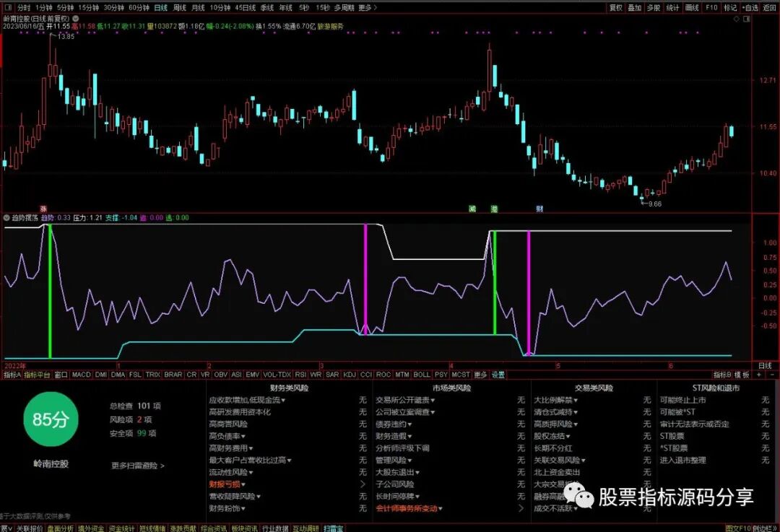Open the 旅游服务 sector link
Image resolution: width=780 pixels, height=532 pixels.
(331, 26)
